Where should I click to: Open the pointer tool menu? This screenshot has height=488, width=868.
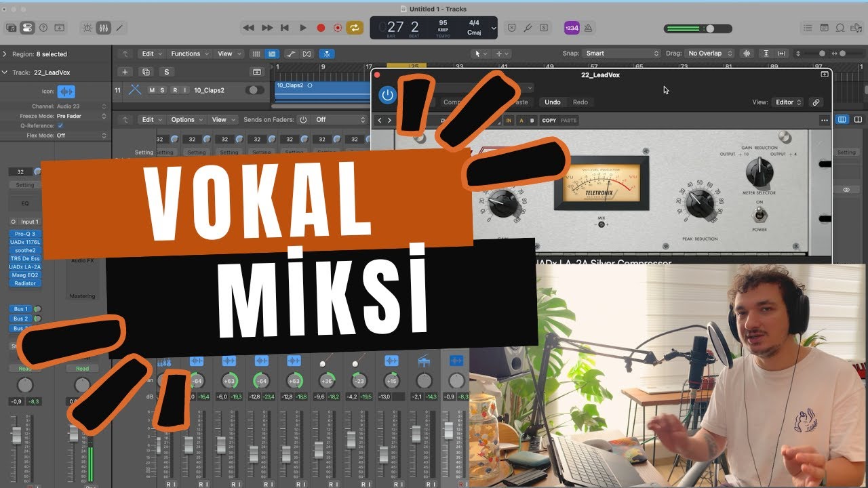(480, 54)
